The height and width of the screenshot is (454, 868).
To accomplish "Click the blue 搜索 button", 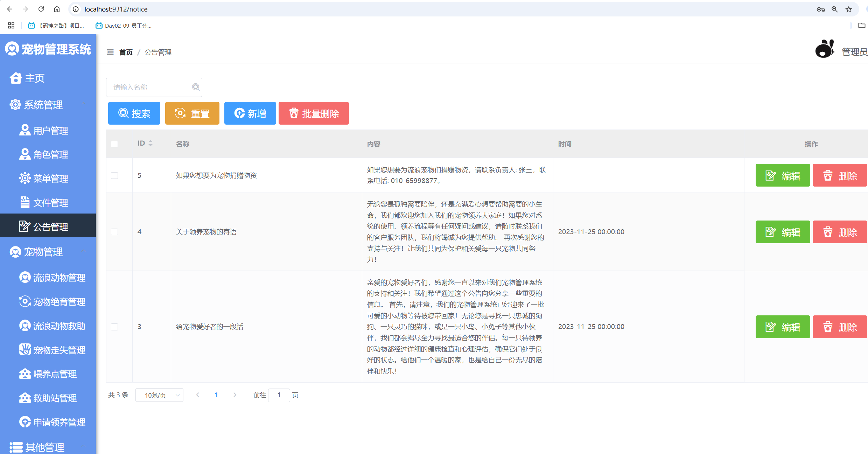I will point(134,113).
